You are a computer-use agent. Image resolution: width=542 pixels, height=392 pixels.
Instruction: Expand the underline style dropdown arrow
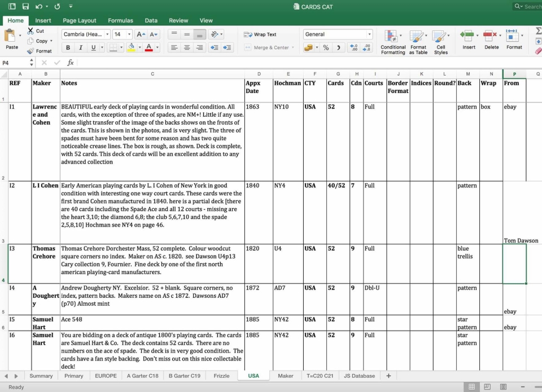[x=102, y=47]
